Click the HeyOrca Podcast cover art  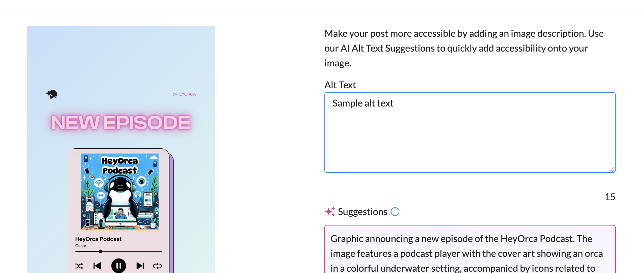coord(120,192)
